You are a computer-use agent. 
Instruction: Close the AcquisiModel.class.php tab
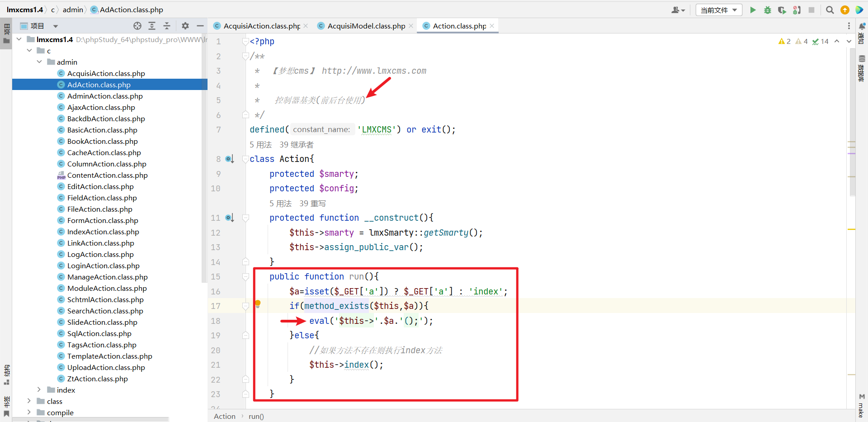tap(411, 26)
